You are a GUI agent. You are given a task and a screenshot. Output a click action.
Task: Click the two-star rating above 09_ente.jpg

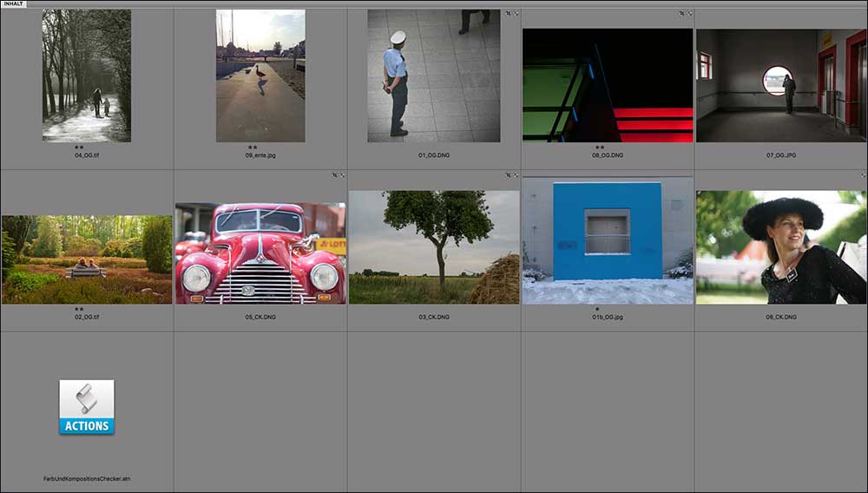[x=253, y=148]
